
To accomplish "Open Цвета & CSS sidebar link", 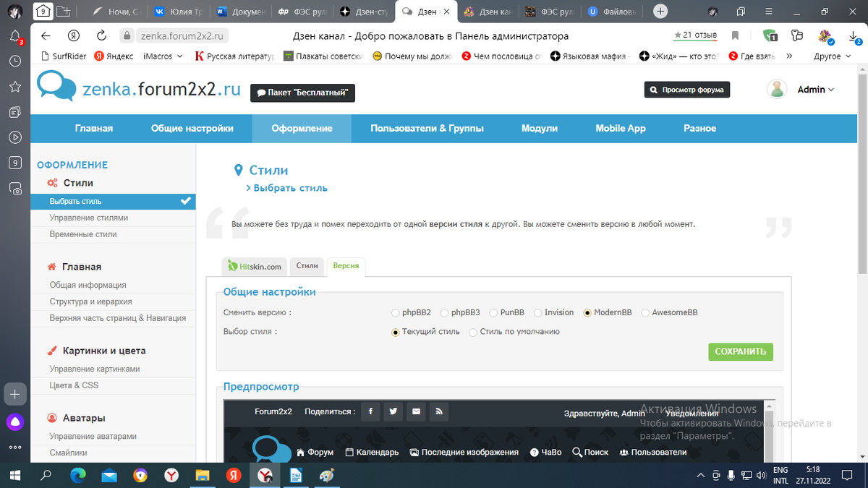I will pos(74,385).
